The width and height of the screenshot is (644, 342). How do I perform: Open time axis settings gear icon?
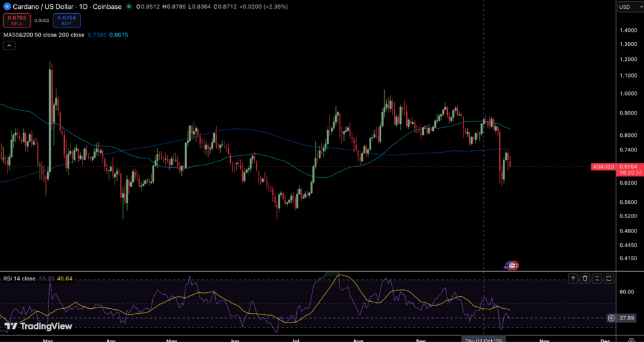click(x=631, y=339)
